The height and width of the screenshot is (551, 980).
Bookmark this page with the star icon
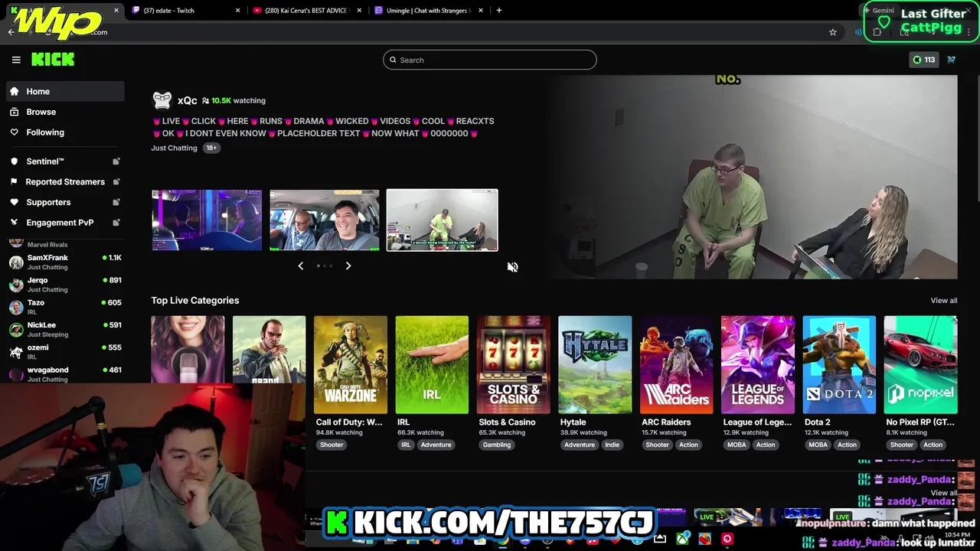833,32
